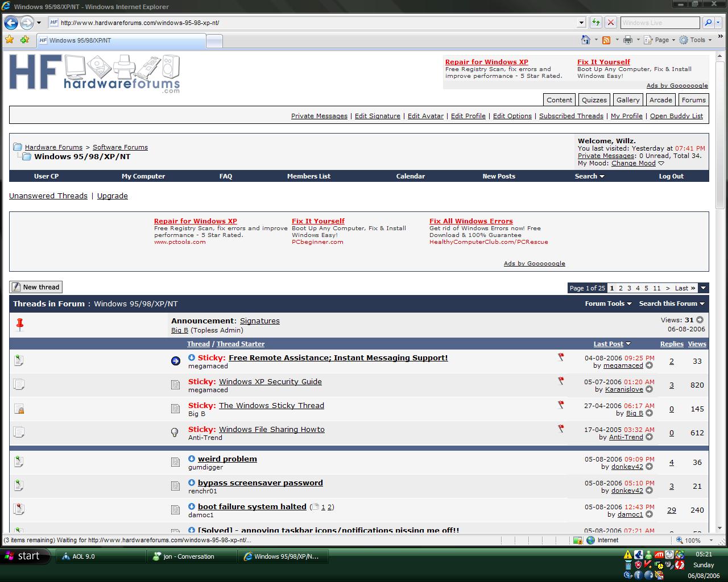The image size is (728, 582).
Task: Switch to the Gallery tab
Action: (628, 99)
